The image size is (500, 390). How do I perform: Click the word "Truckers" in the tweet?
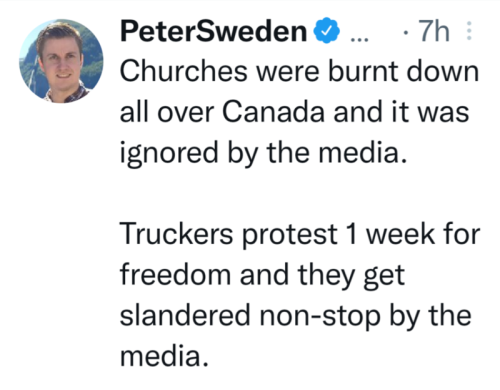(x=176, y=233)
